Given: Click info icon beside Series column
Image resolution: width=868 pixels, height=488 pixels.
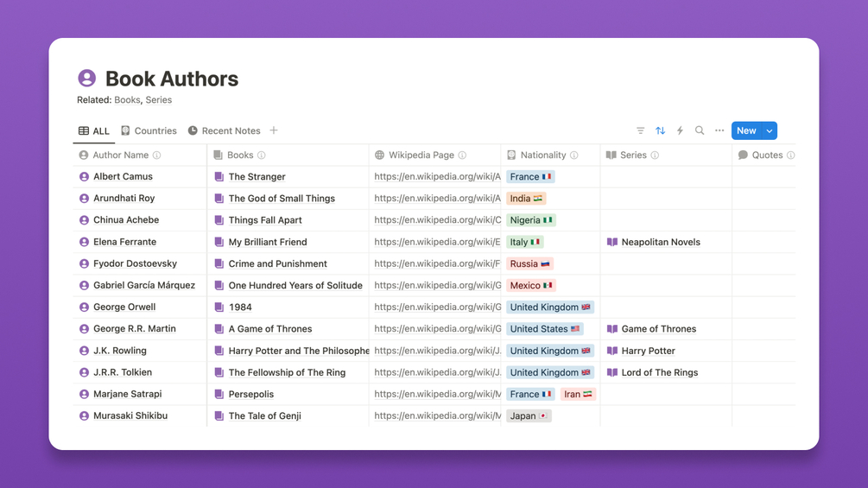Looking at the screenshot, I should click(655, 155).
